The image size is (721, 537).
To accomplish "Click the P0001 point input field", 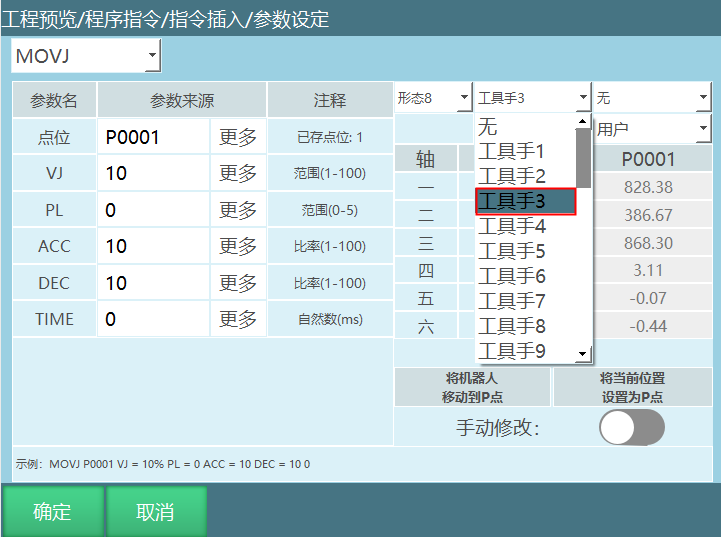I will pyautogui.click(x=154, y=137).
